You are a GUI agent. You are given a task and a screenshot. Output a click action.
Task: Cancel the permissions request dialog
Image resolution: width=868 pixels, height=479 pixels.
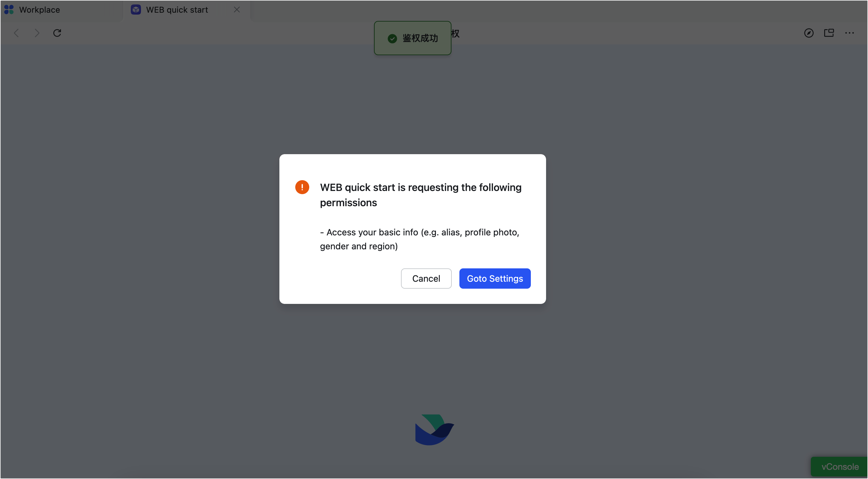426,279
